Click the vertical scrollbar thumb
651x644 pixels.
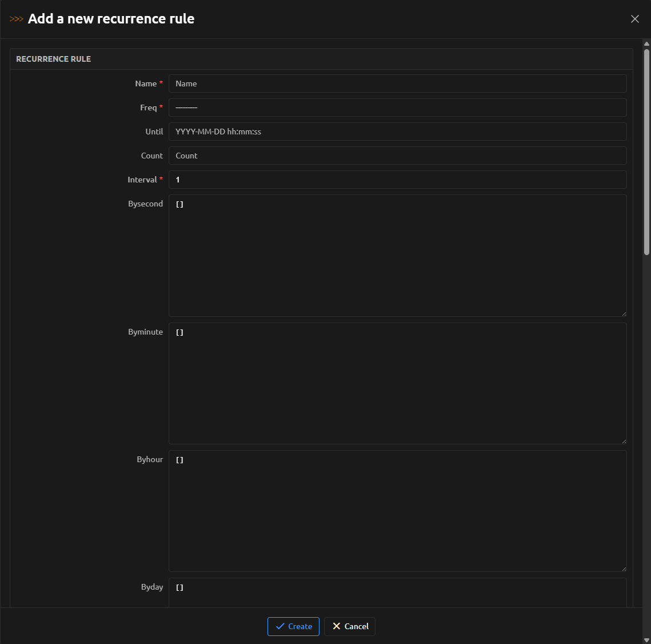646,152
